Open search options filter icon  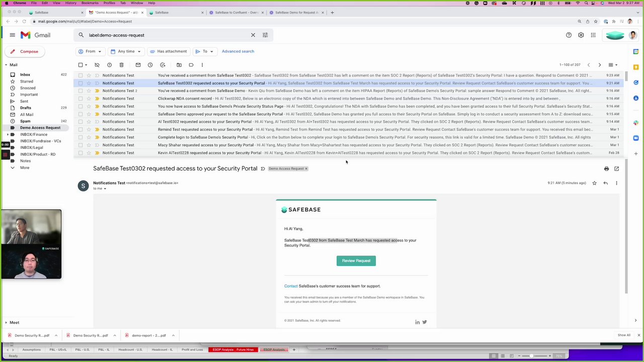tap(265, 35)
